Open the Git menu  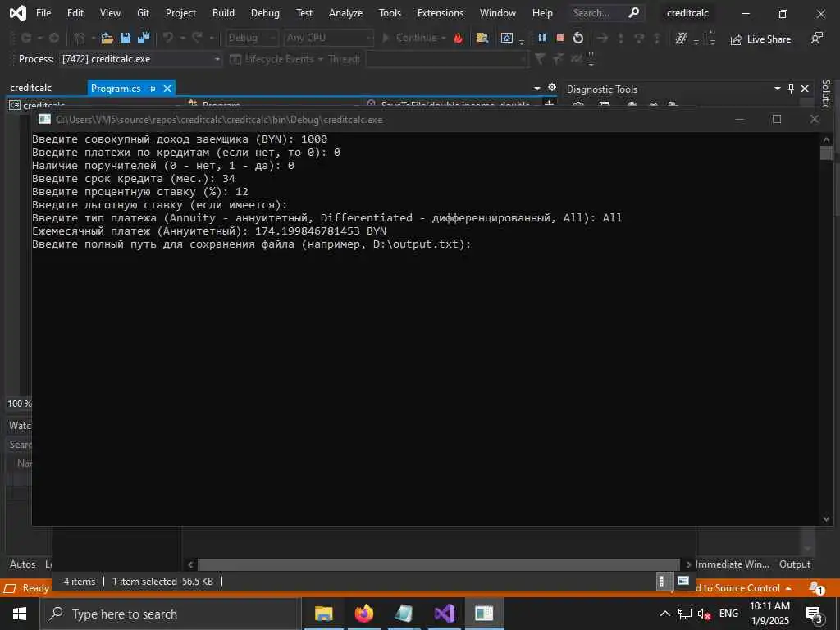click(x=143, y=13)
